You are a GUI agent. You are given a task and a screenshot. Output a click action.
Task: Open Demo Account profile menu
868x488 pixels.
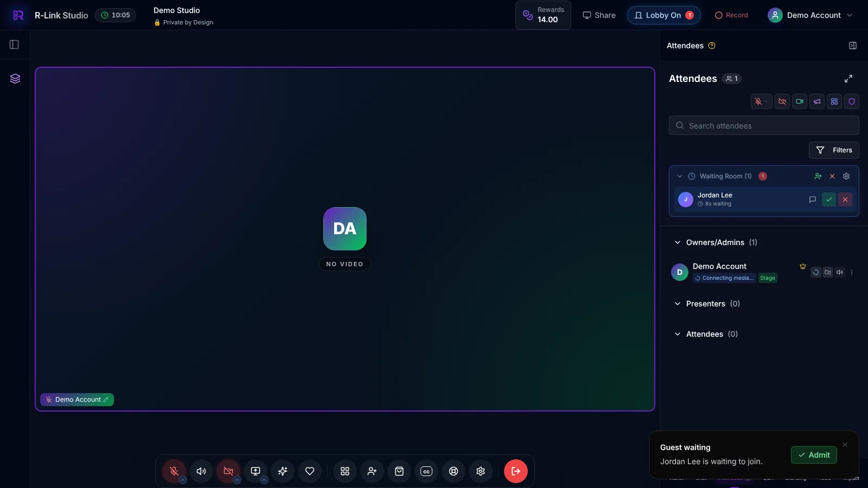(x=810, y=15)
